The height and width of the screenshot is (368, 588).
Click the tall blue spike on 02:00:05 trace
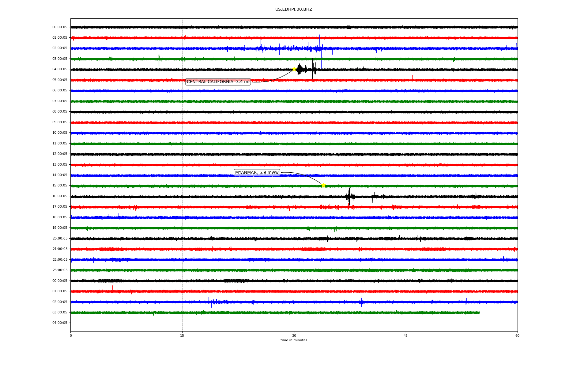coord(320,41)
